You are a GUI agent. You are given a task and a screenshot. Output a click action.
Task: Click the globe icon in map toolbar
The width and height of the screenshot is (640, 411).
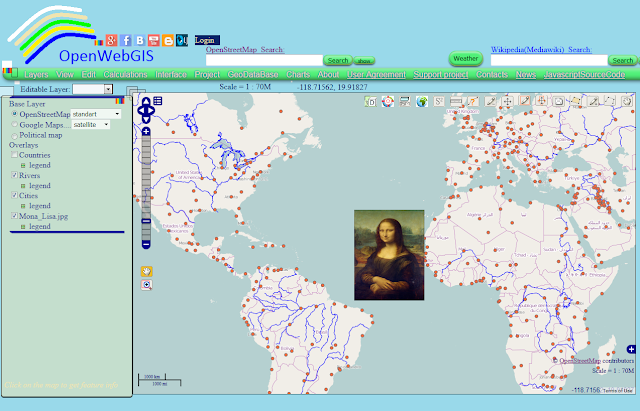pos(422,102)
